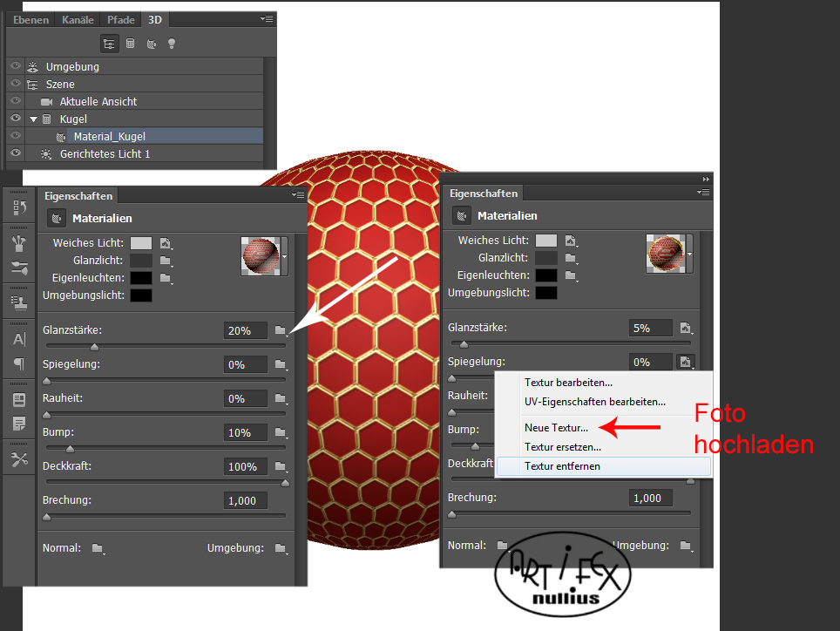The height and width of the screenshot is (631, 840).
Task: Click Weiches Licht color swatch in left panel
Action: click(x=141, y=243)
